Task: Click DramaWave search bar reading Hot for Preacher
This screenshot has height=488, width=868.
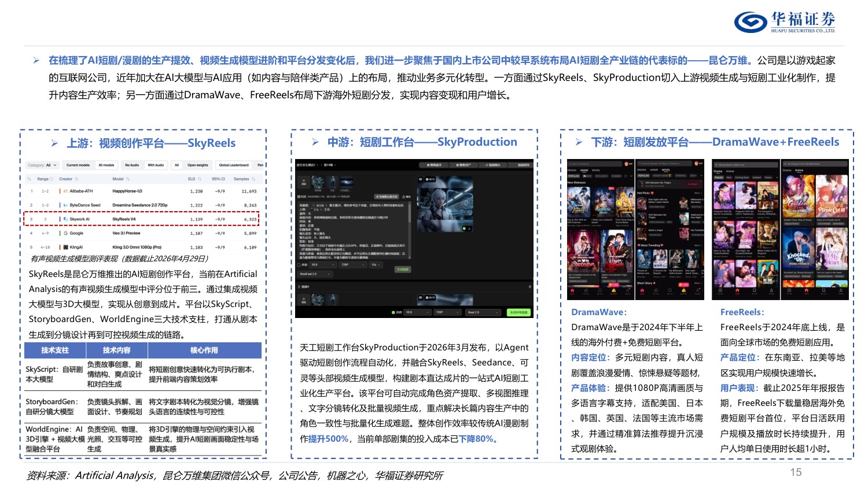Action: tap(595, 164)
